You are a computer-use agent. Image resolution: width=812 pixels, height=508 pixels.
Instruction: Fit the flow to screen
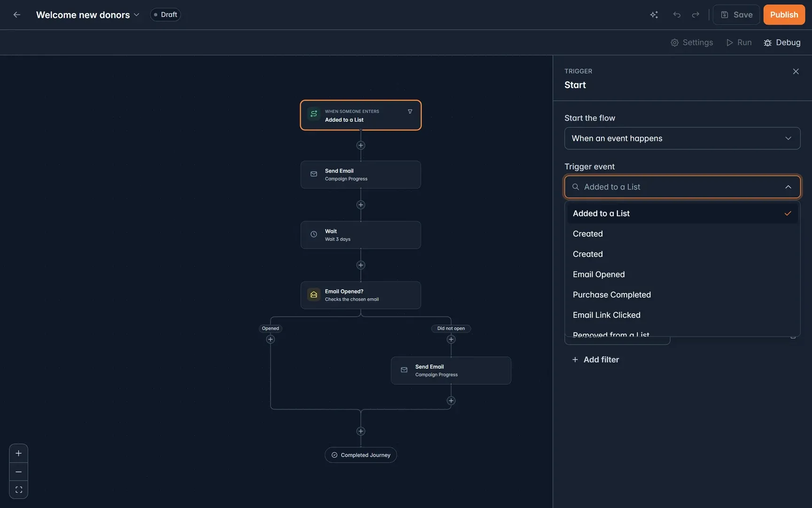click(18, 490)
